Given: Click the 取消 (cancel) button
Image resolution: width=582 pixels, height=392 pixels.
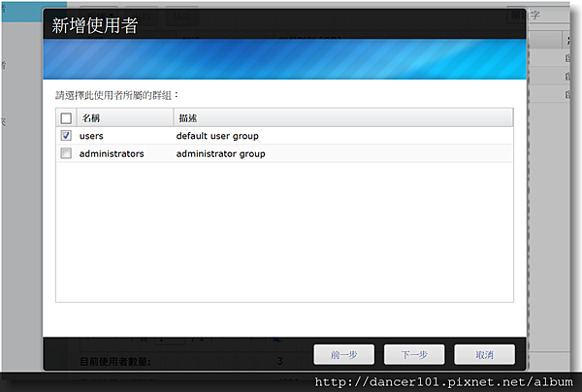Looking at the screenshot, I should point(484,354).
